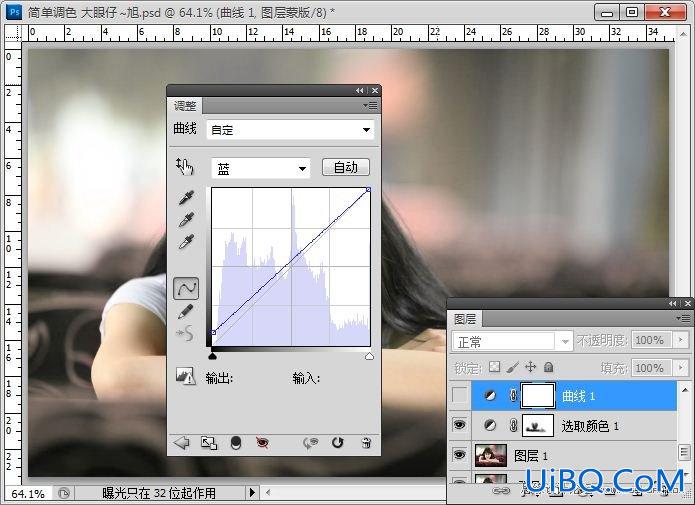Toggle lock position icon
Image resolution: width=695 pixels, height=505 pixels.
pos(530,367)
